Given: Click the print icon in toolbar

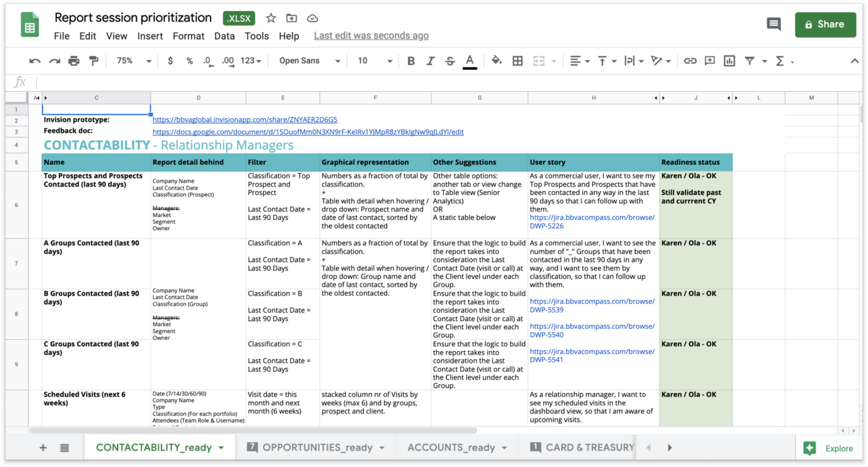Looking at the screenshot, I should (74, 61).
